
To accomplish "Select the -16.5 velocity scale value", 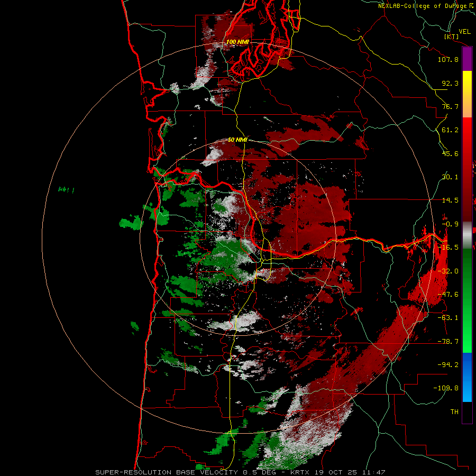I will click(x=448, y=247).
